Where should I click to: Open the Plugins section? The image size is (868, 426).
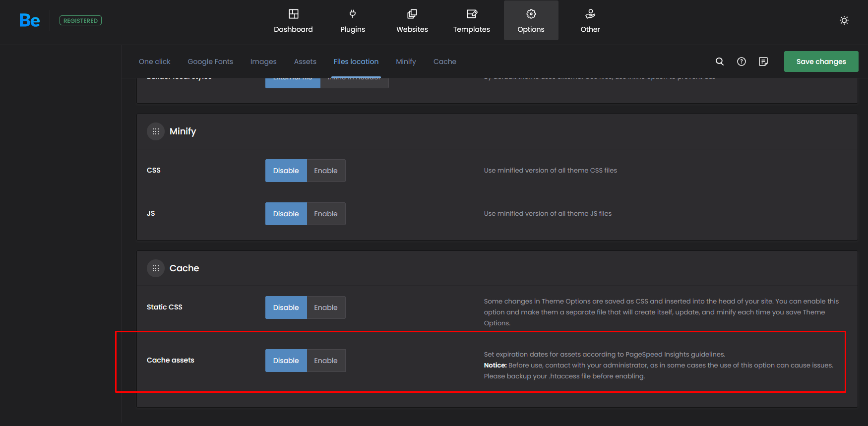(352, 21)
